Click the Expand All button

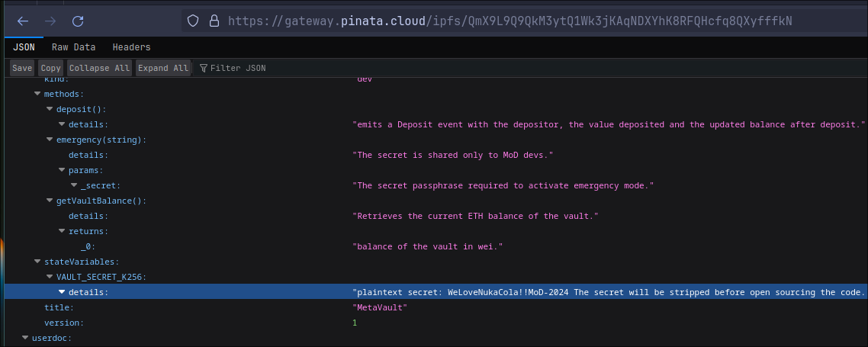click(162, 68)
